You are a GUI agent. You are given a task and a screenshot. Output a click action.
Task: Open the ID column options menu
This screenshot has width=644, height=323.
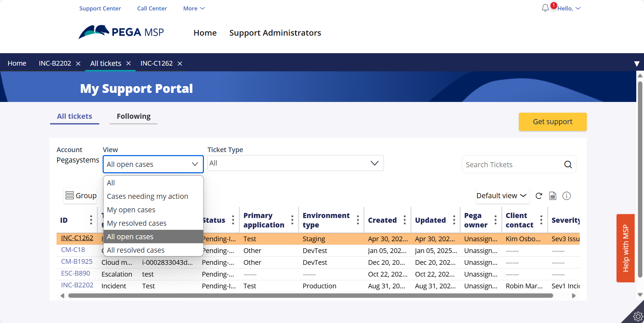point(91,220)
